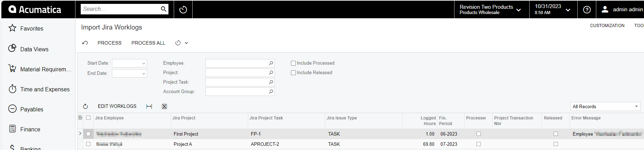
Task: Click the PROCESS ALL button
Action: (x=148, y=43)
